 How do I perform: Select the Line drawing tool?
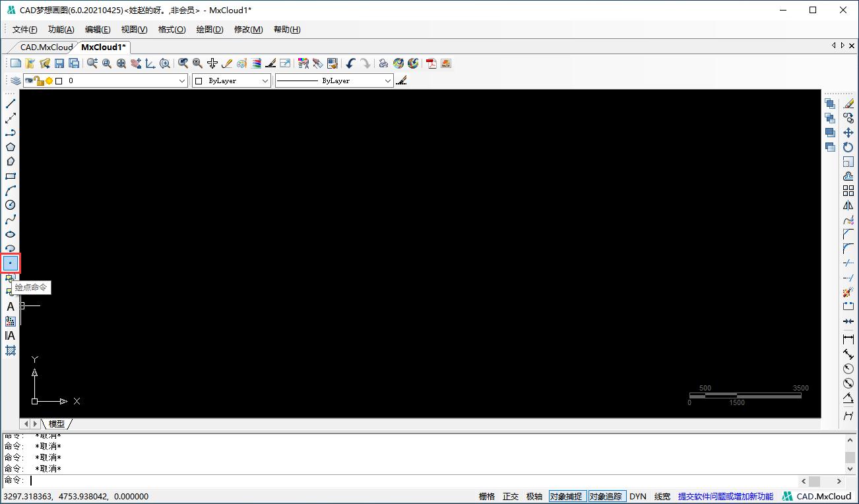(x=11, y=104)
